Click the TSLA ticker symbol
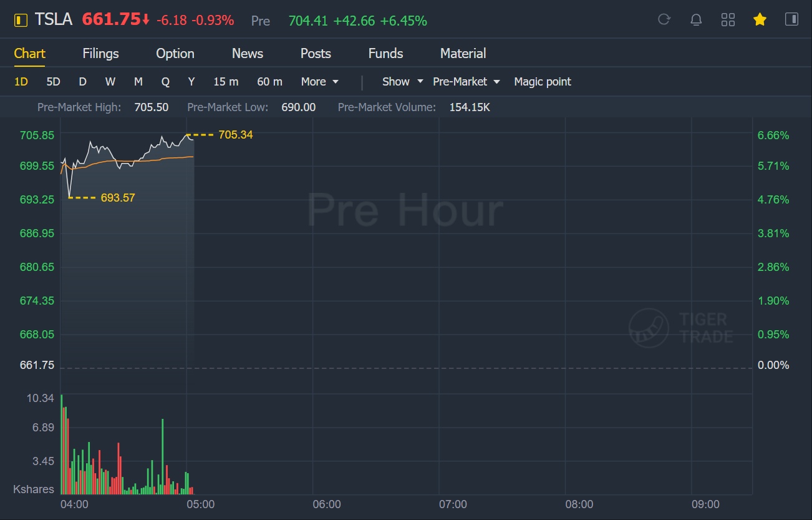The width and height of the screenshot is (812, 520). coord(54,20)
